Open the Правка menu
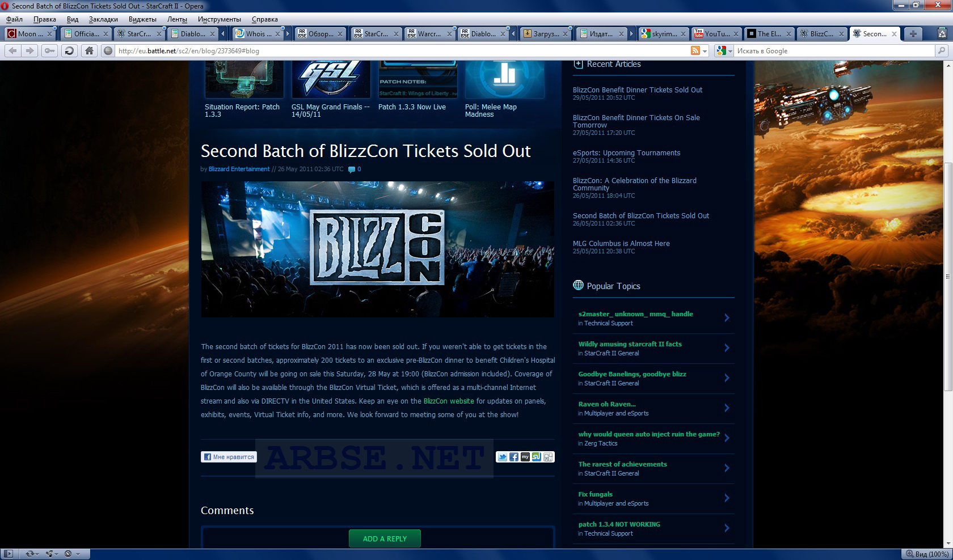The width and height of the screenshot is (953, 560). coord(44,19)
